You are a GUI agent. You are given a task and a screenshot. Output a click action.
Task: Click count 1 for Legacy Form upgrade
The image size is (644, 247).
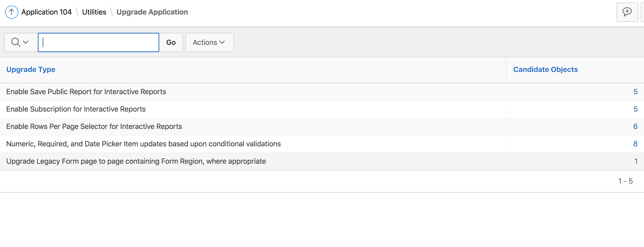pos(636,161)
